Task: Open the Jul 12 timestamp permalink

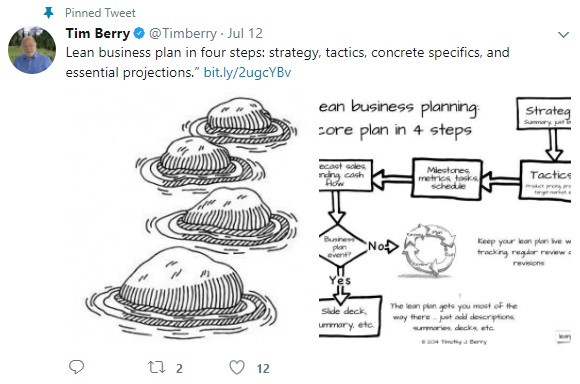Action: 245,33
